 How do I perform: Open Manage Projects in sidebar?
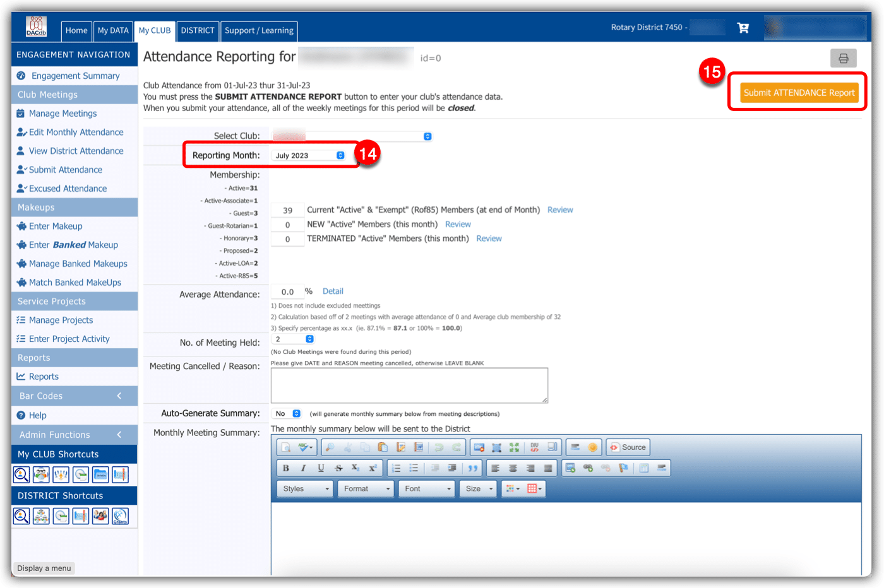[61, 320]
